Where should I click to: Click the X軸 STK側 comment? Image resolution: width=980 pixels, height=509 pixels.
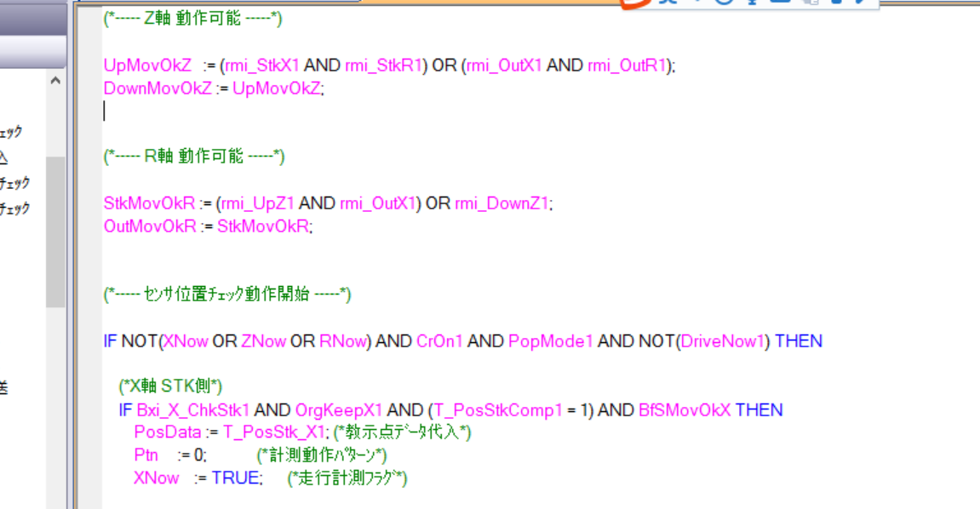click(171, 387)
